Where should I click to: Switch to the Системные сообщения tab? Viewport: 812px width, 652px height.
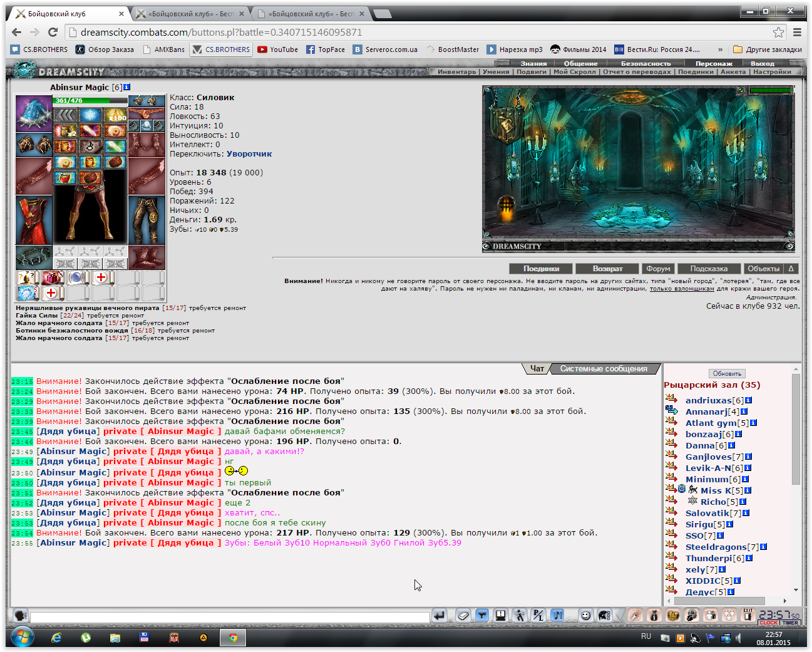604,369
